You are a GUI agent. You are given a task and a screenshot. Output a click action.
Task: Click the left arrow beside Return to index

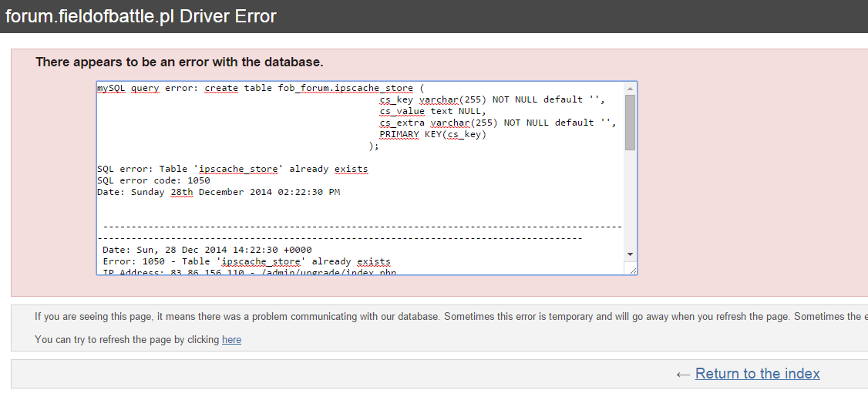(683, 374)
